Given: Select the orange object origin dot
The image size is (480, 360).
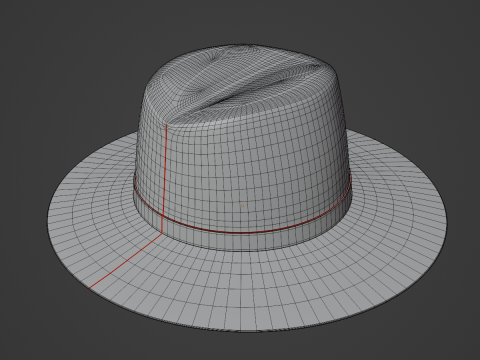Looking at the screenshot, I should (242, 206).
